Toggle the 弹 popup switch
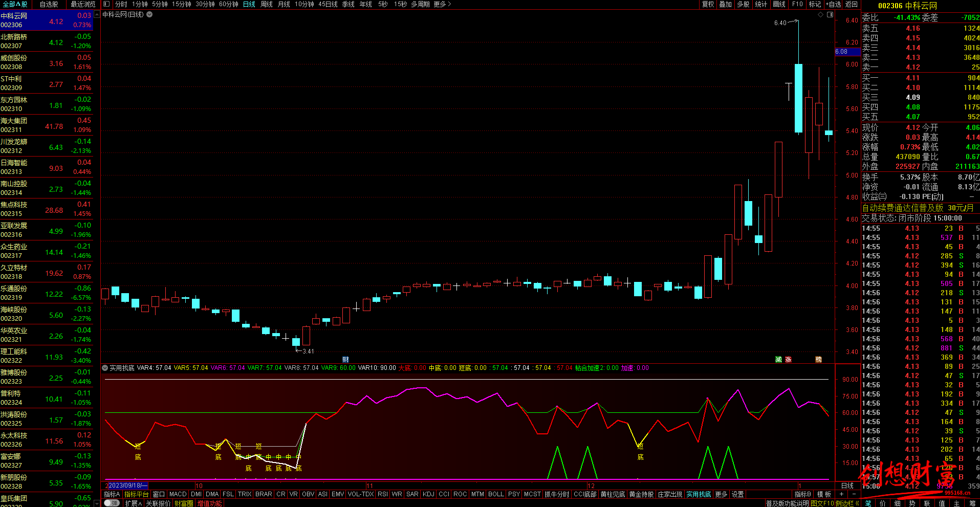This screenshot has height=507, width=980. pyautogui.click(x=112, y=503)
